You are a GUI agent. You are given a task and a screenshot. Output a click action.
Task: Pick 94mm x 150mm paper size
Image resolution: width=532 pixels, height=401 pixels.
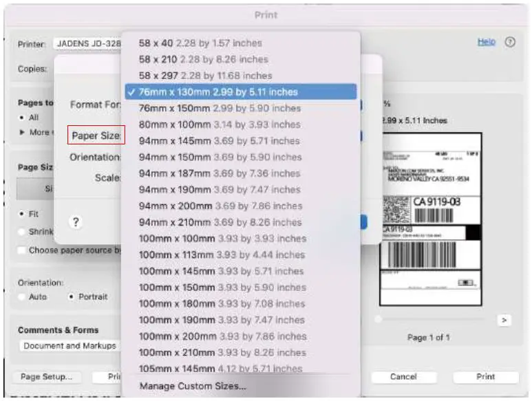click(x=241, y=157)
